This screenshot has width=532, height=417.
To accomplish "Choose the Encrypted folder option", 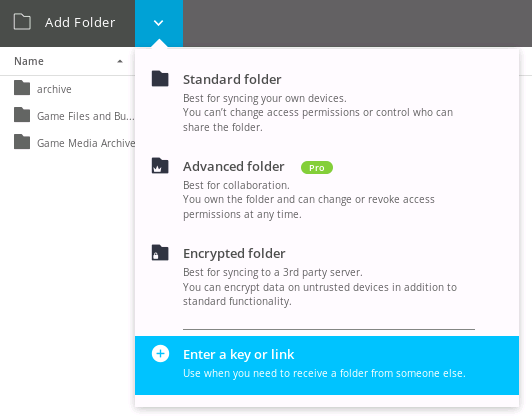I will point(327,277).
